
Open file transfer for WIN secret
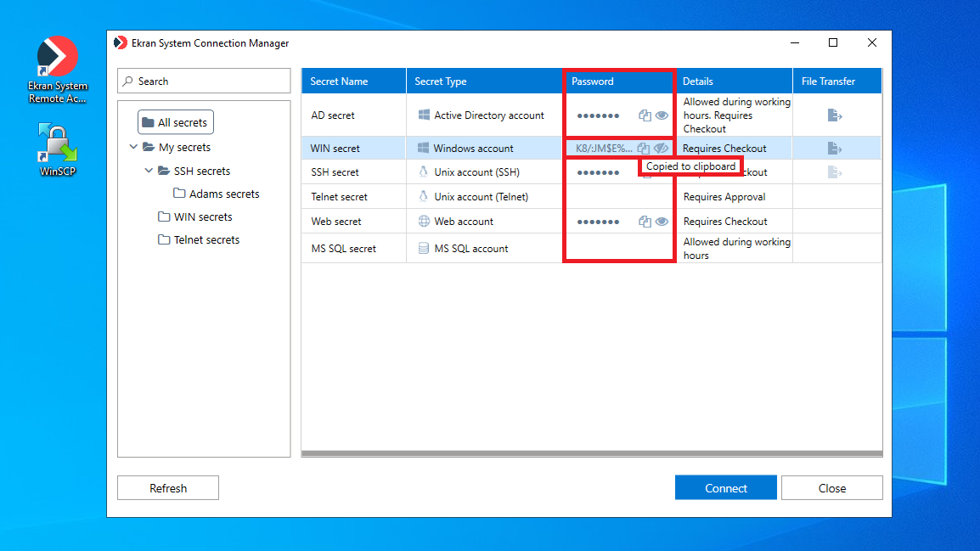click(x=834, y=149)
